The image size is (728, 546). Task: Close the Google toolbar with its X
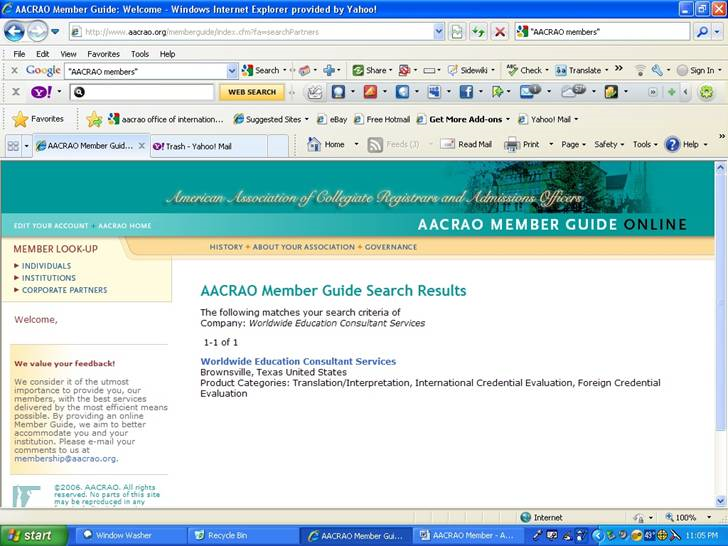[14, 71]
